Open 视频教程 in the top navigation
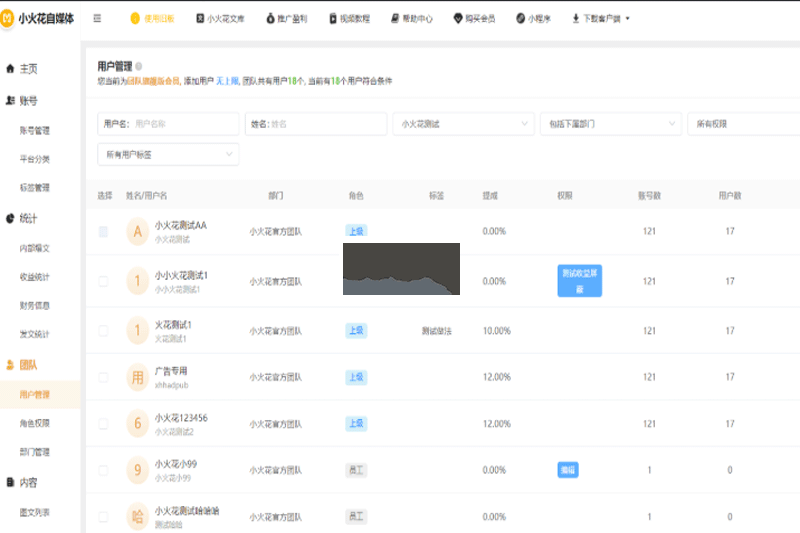Screen dimensions: 800x533 click(x=348, y=18)
